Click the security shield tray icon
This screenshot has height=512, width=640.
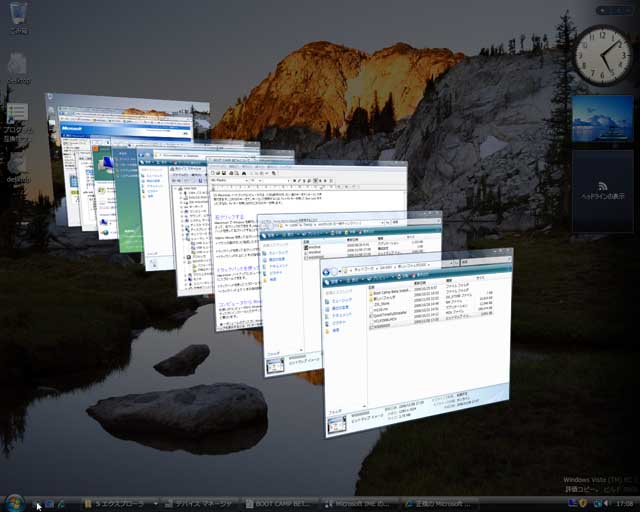pos(583,503)
